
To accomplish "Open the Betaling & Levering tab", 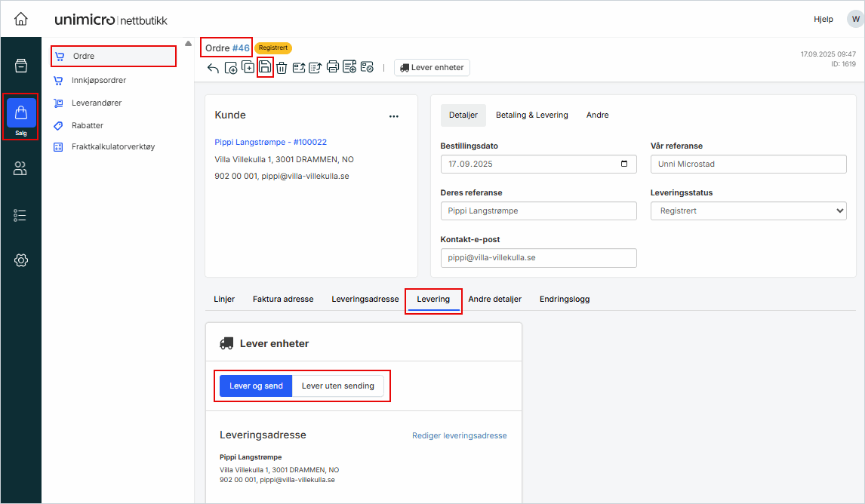I will pos(531,115).
